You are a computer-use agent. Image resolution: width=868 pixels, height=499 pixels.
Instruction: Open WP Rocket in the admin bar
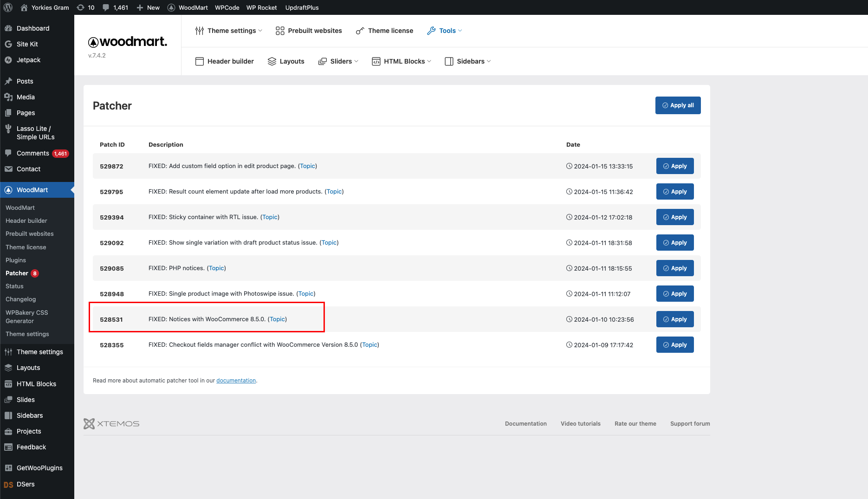click(261, 7)
